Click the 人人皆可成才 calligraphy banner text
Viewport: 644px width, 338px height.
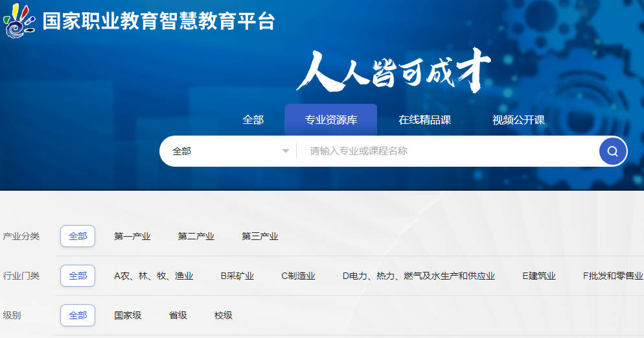coord(393,71)
